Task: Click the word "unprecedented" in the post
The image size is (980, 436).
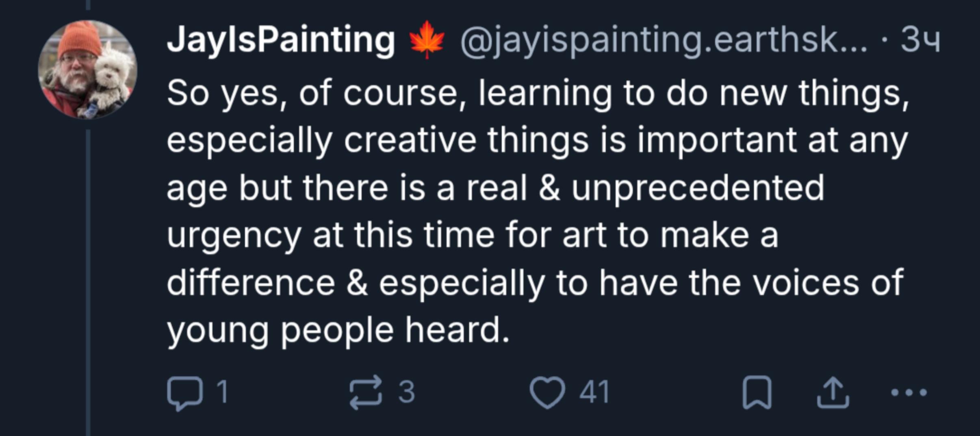Action: [x=698, y=188]
